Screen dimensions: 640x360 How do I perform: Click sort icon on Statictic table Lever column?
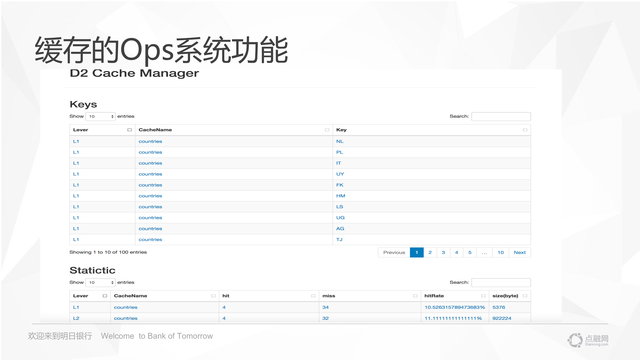click(105, 296)
